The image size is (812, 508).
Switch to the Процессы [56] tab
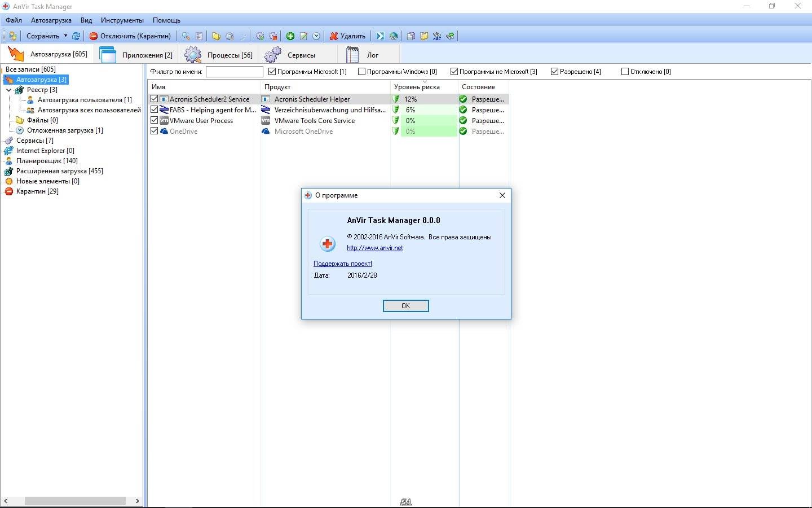[x=219, y=55]
